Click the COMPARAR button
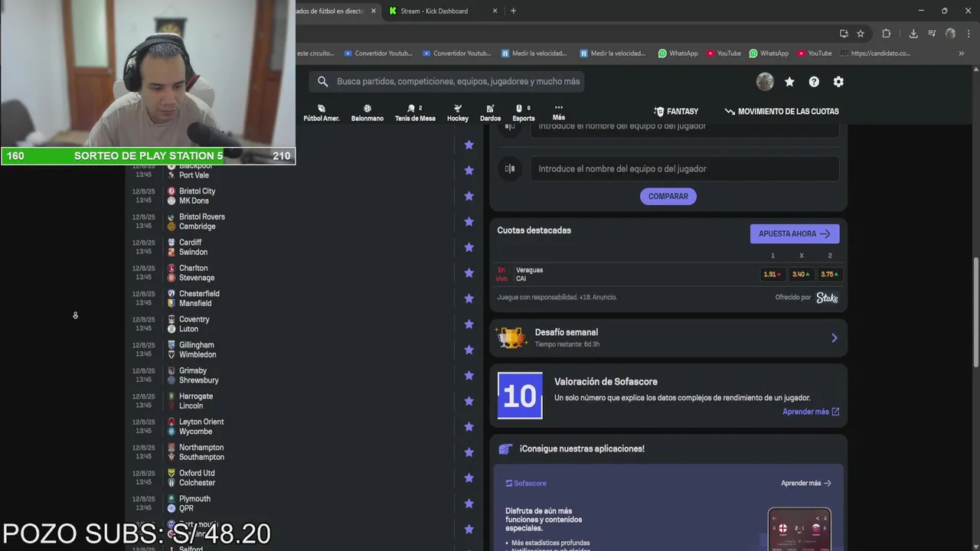The height and width of the screenshot is (551, 980). tap(668, 197)
